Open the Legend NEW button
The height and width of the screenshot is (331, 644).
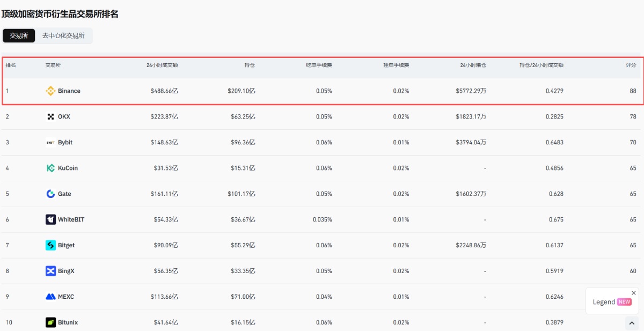(x=612, y=302)
